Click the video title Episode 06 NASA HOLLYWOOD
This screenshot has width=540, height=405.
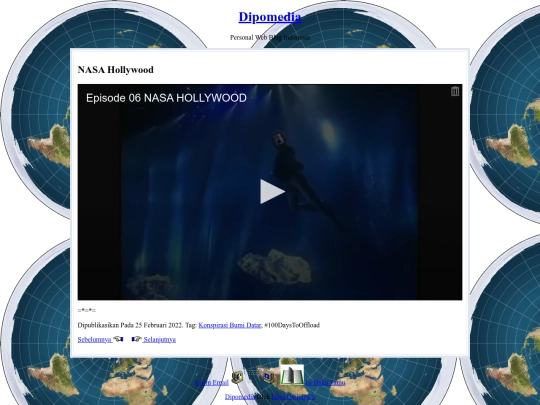[x=166, y=98]
